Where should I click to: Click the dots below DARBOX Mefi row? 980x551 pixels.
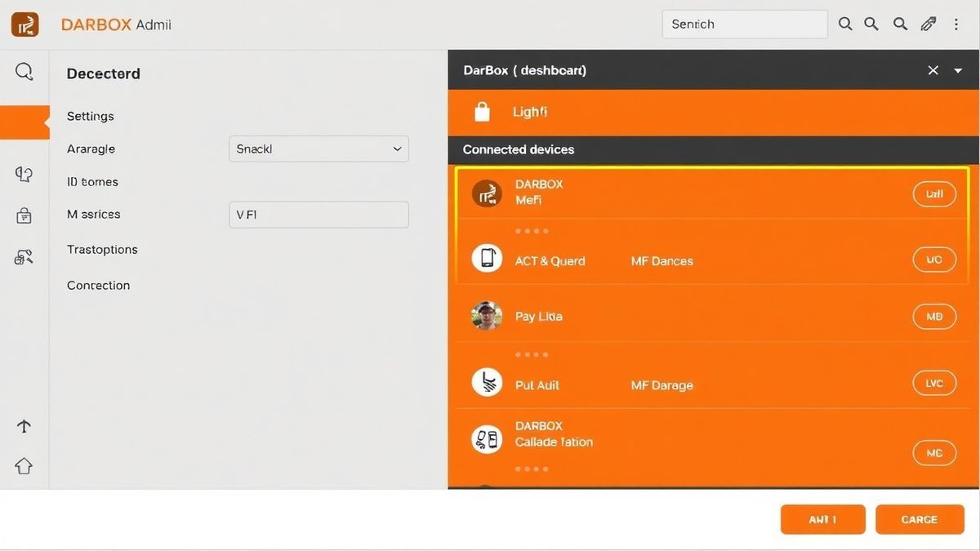pos(532,231)
